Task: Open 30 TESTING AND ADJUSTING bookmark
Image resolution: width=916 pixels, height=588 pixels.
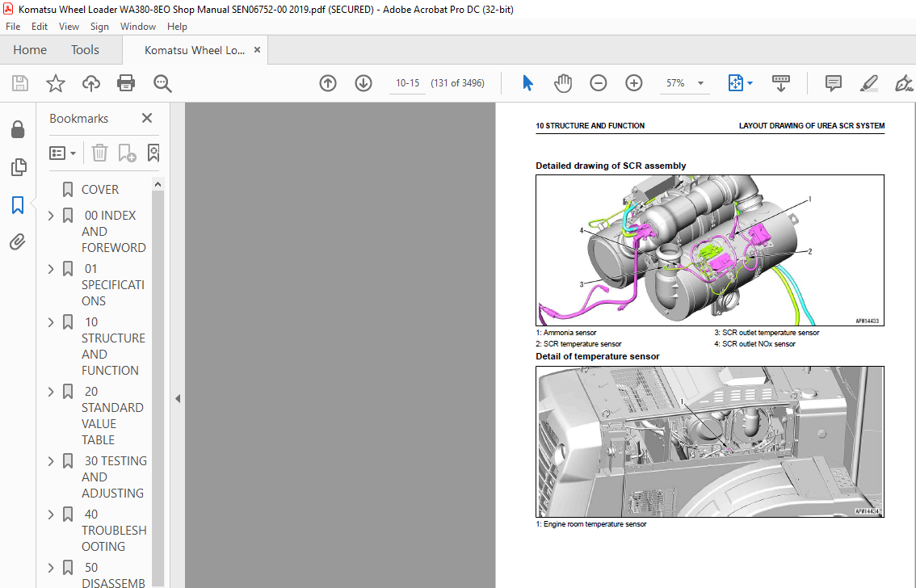Action: click(114, 477)
